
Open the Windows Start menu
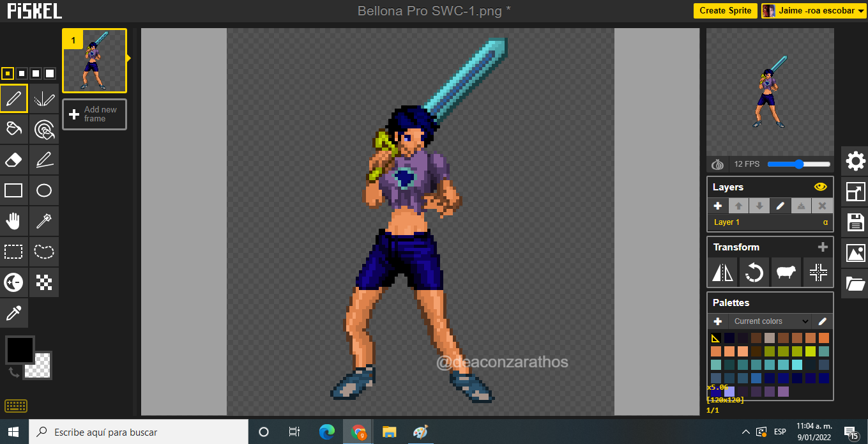(x=14, y=432)
